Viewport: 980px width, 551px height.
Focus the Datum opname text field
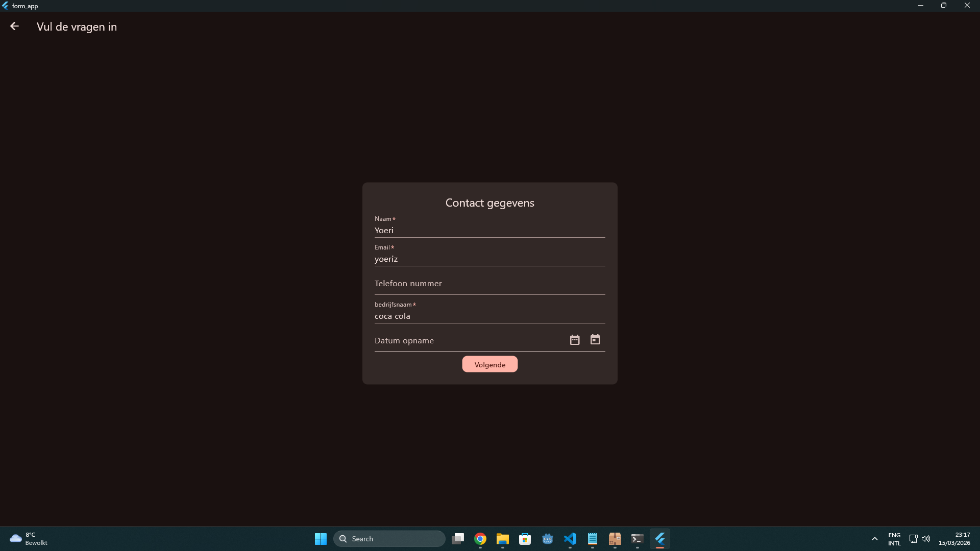coord(467,340)
